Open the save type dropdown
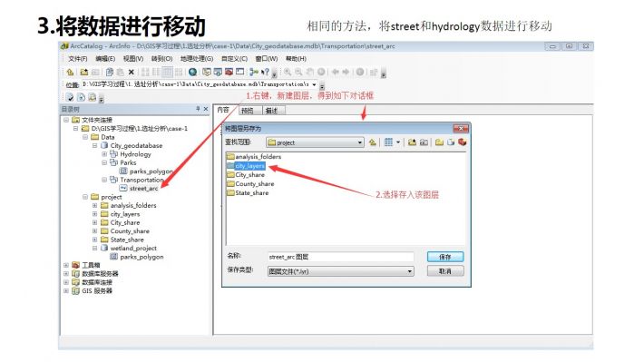 [x=409, y=271]
